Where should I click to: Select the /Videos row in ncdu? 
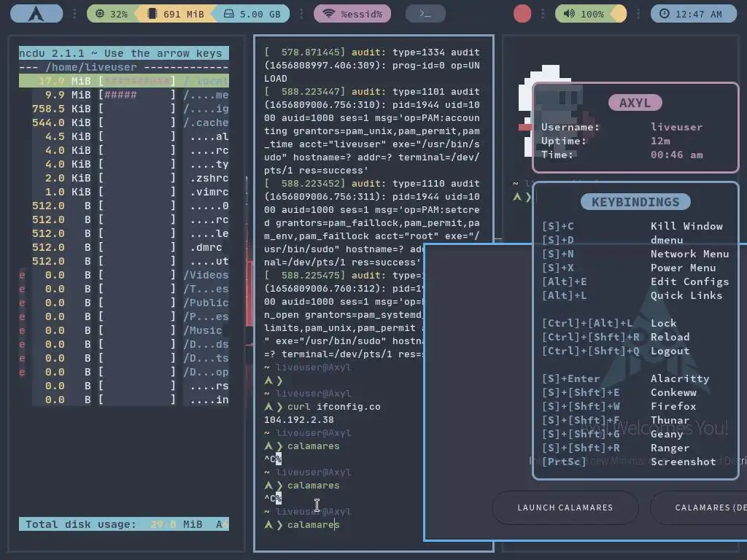pos(124,275)
